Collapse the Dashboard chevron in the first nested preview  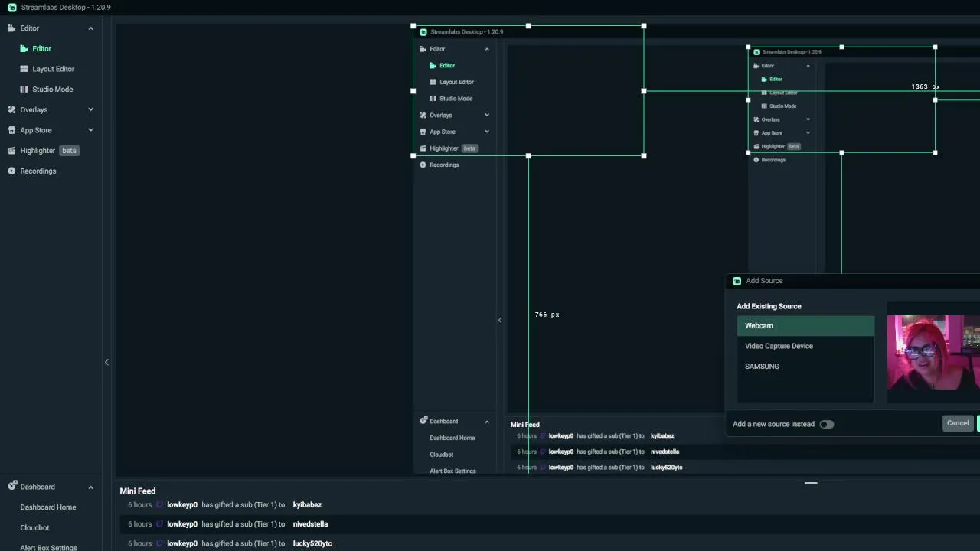[486, 422]
